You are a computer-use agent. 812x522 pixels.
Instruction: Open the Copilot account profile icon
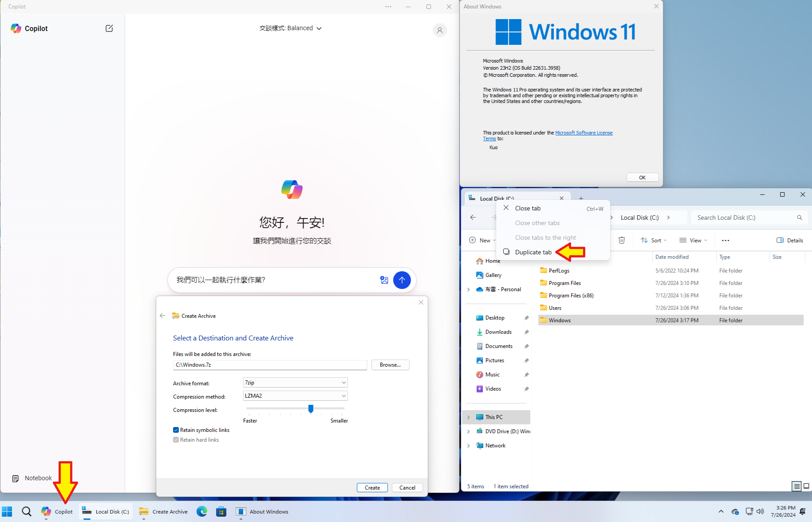[440, 30]
